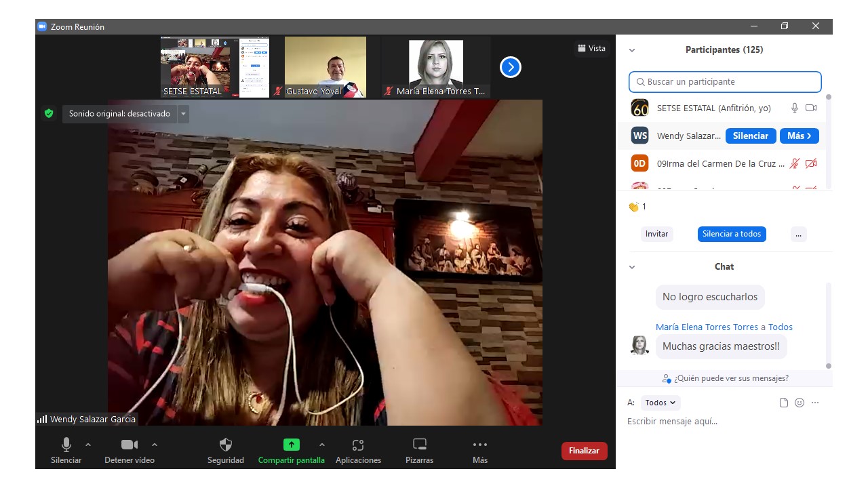Click muted mic icon on María Elena thumbnail

[x=389, y=91]
